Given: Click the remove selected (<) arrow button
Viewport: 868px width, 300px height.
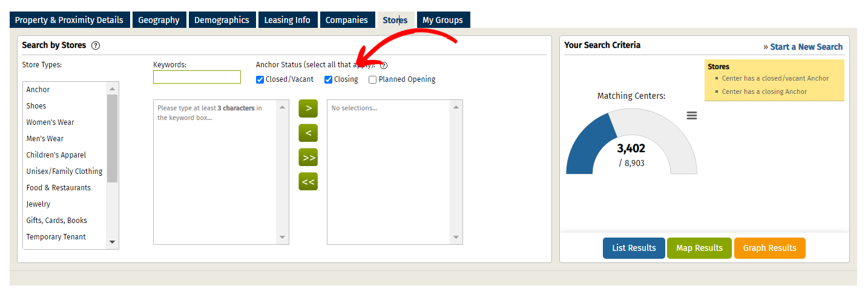Looking at the screenshot, I should pyautogui.click(x=308, y=133).
